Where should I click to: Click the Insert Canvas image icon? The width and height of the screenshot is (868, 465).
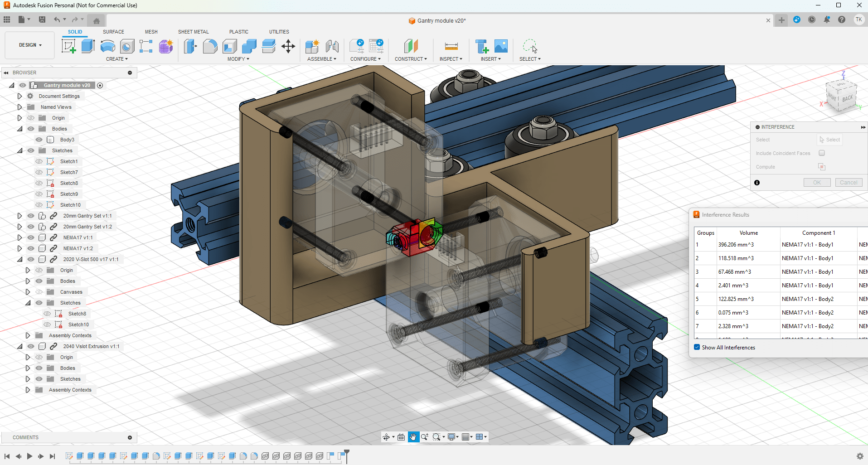pos(501,46)
